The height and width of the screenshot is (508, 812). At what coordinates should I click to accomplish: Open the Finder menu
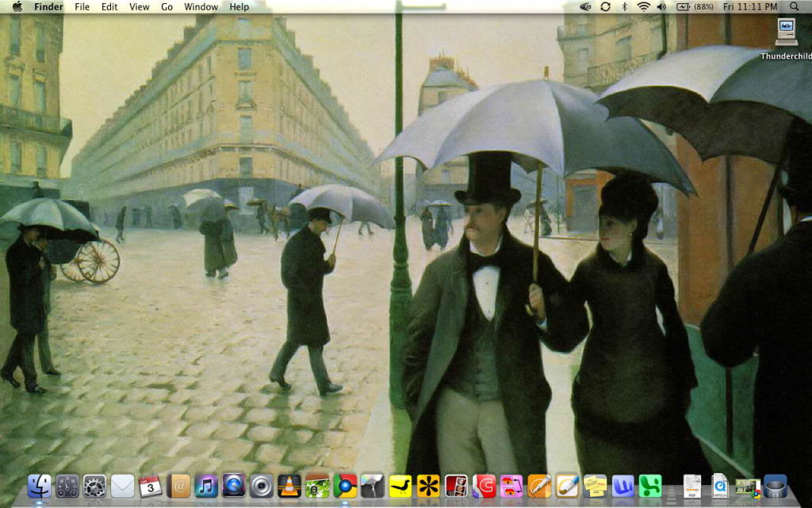point(48,6)
